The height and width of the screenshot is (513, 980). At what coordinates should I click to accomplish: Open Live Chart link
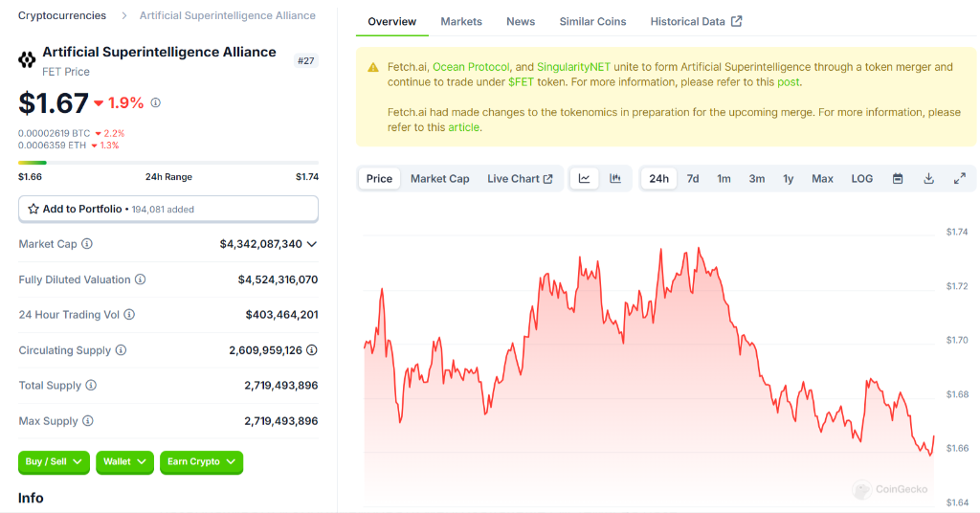520,179
